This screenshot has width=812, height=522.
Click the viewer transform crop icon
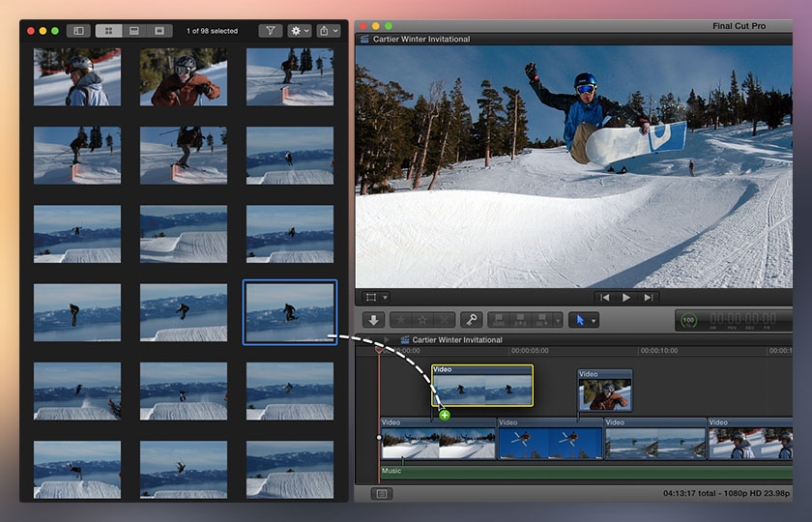click(373, 298)
